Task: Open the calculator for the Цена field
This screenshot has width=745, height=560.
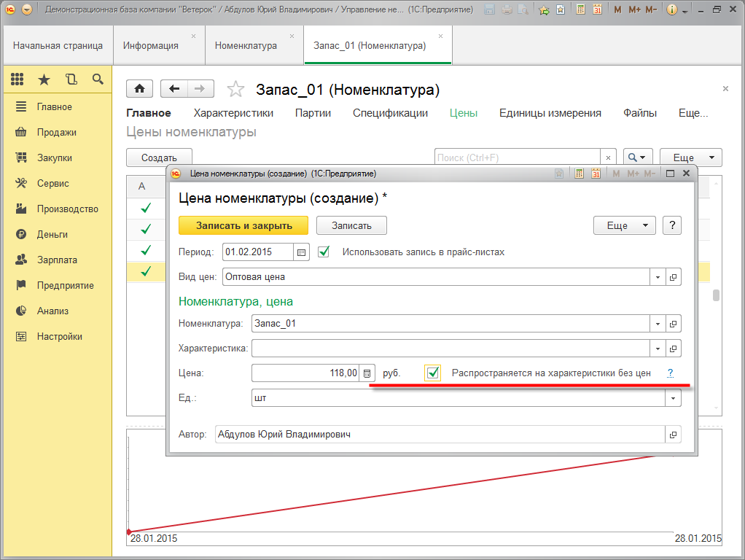Action: [367, 373]
